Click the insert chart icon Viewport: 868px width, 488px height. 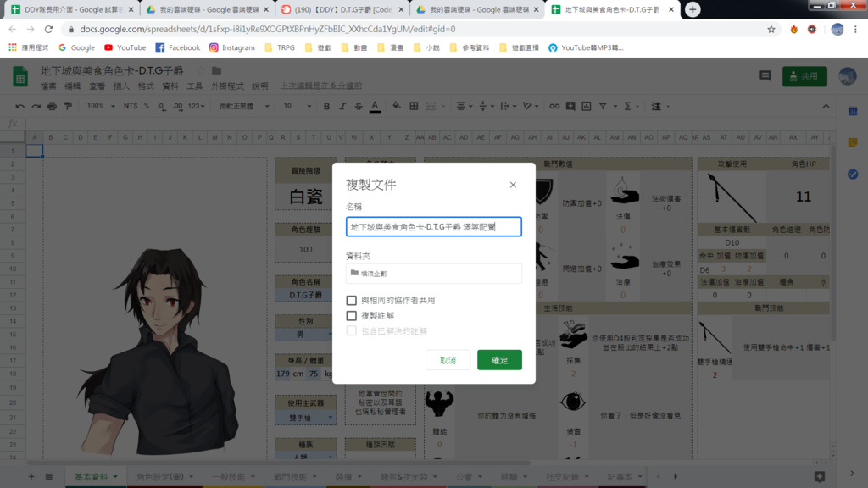pyautogui.click(x=587, y=106)
